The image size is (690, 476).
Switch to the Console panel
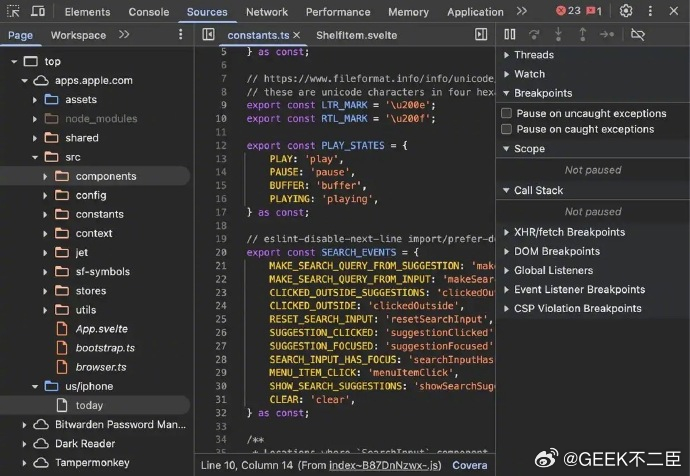(149, 12)
